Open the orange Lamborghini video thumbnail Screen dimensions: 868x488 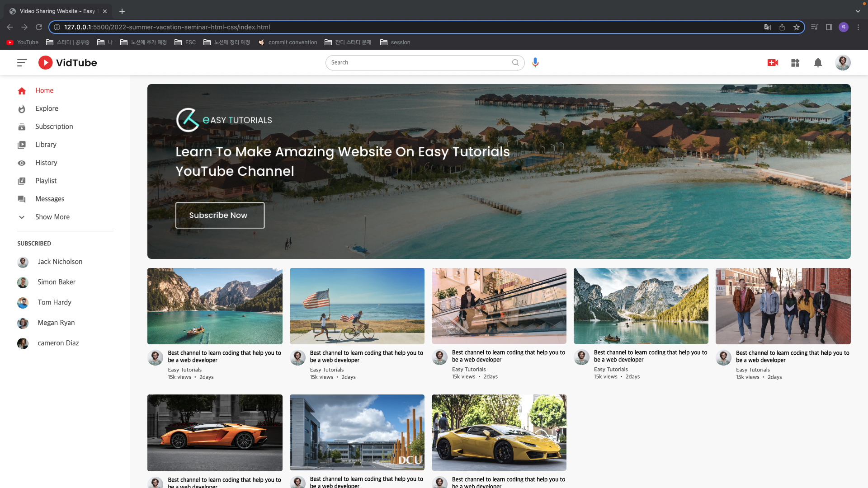[x=215, y=432]
